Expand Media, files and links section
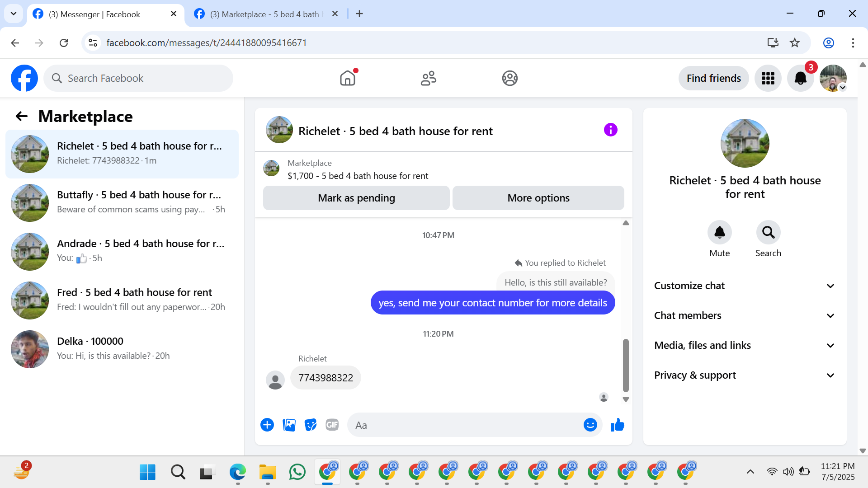Image resolution: width=868 pixels, height=488 pixels. tap(745, 345)
